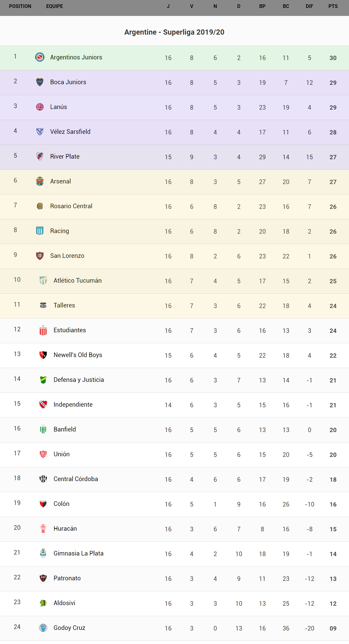The width and height of the screenshot is (349, 644).
Task: Click the Banfield green striped crest
Action: 43,429
